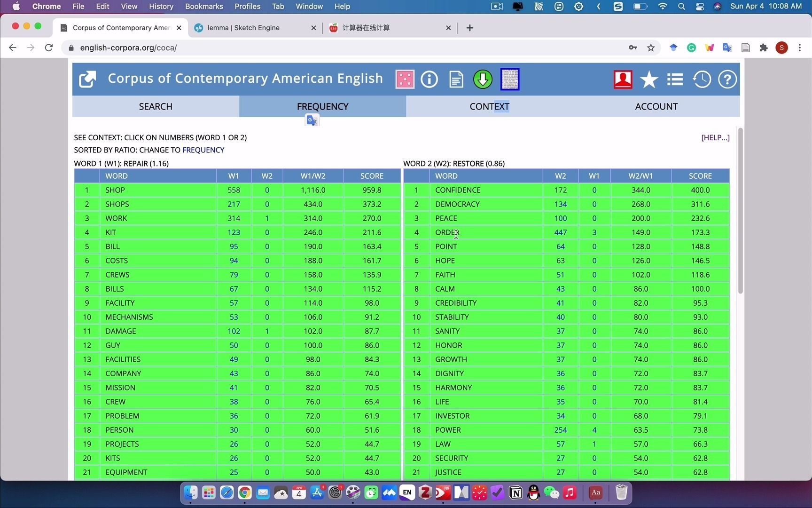Open Launchpad from the Dock
The image size is (812, 508).
tap(209, 492)
